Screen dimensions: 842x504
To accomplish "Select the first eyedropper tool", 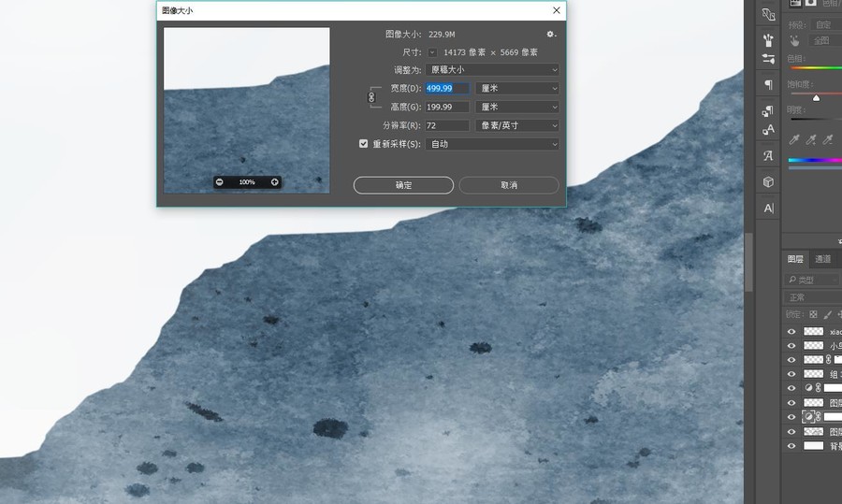I will click(793, 139).
